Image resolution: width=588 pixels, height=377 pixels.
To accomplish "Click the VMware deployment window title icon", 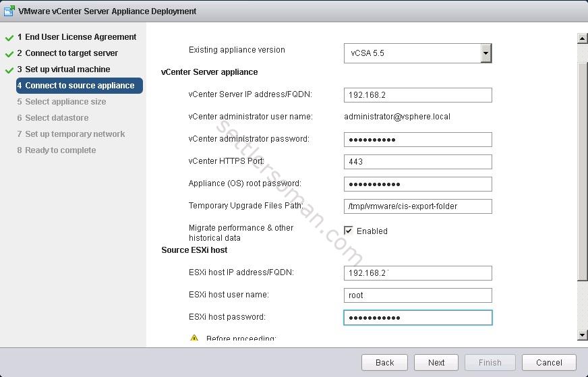I will (9, 11).
